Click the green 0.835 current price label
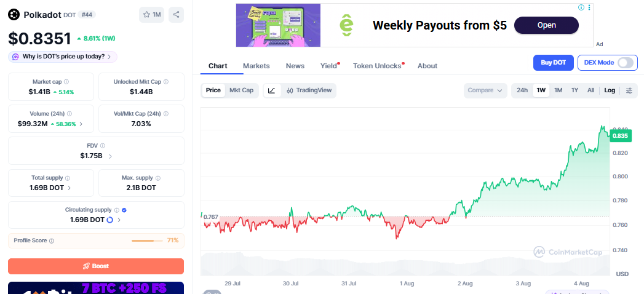 (620, 136)
